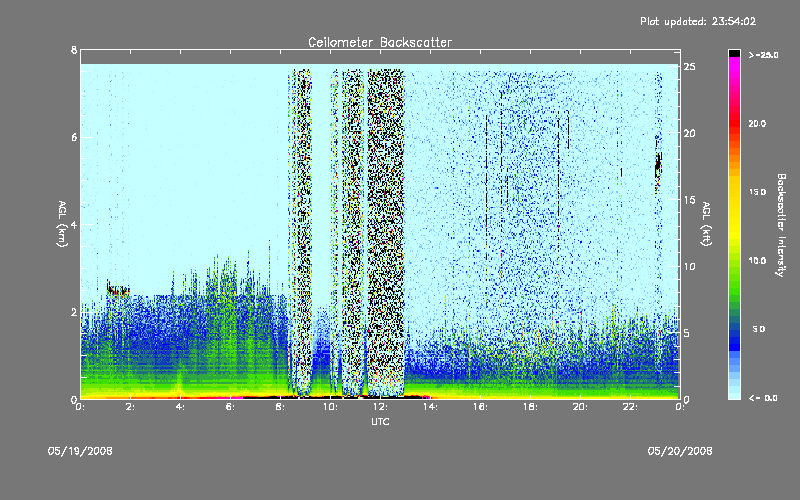Image resolution: width=800 pixels, height=500 pixels.
Task: Click the 'Plot updated: 23:54:02' timestamp
Action: click(698, 21)
